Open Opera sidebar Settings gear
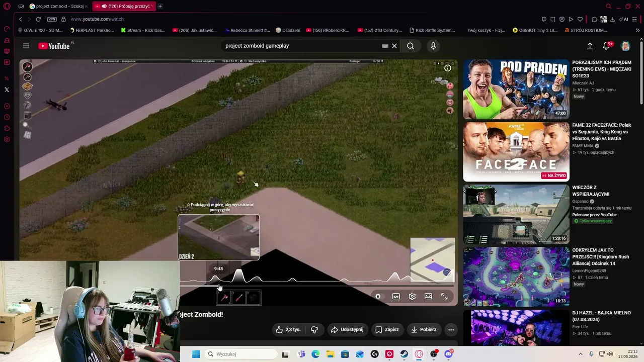Viewport: 644px width, 362px height. click(7, 139)
